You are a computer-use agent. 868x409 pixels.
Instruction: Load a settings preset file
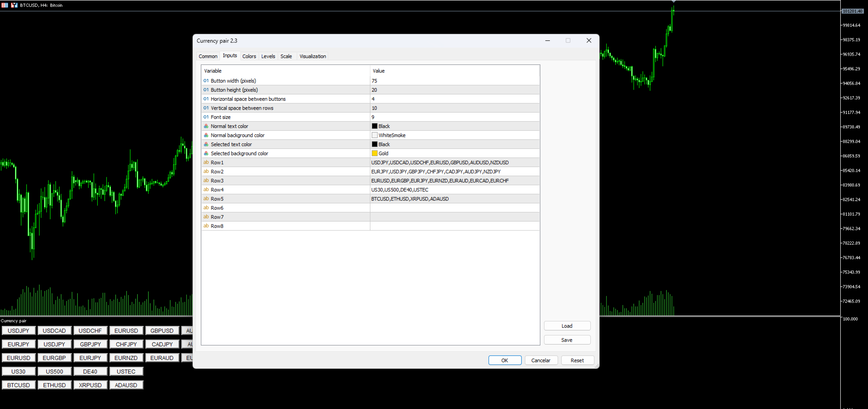[567, 326]
